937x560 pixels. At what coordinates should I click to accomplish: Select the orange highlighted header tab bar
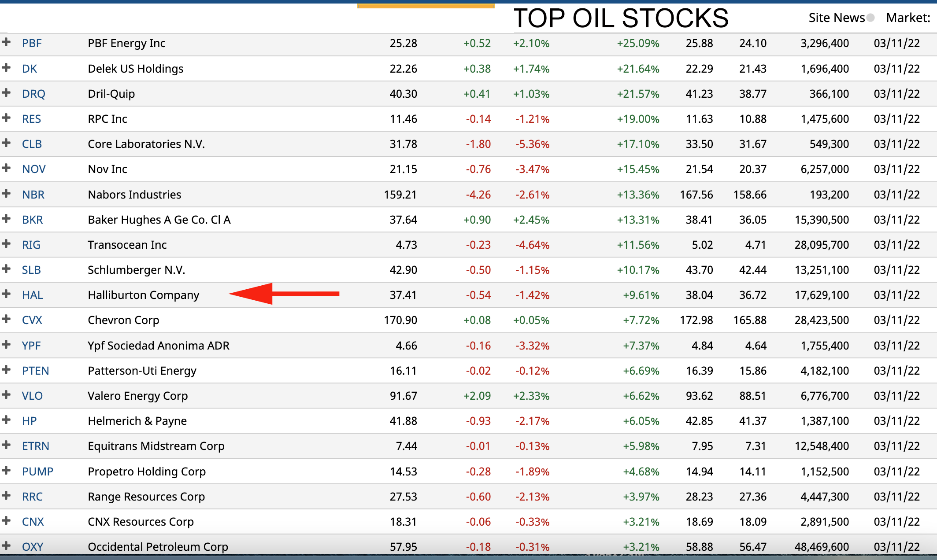coord(426,6)
